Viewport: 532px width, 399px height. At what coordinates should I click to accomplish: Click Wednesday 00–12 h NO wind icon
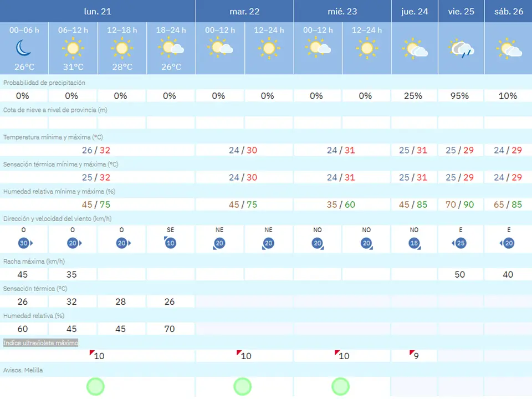pos(318,243)
